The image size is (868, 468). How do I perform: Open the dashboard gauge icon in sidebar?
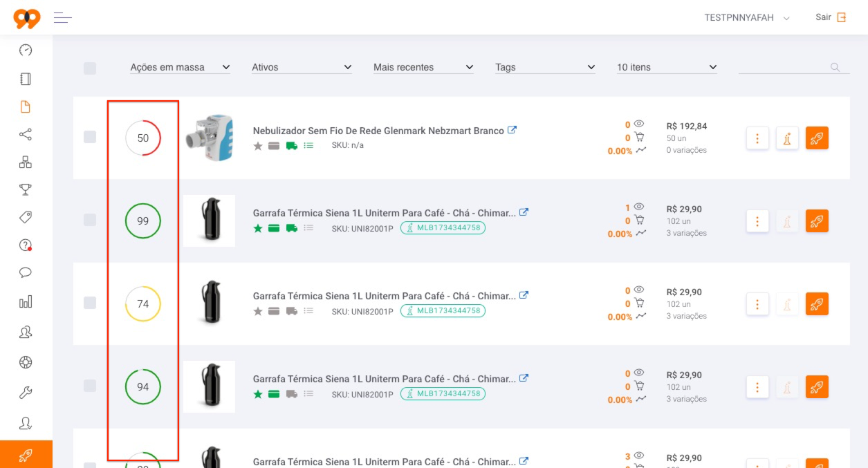click(26, 50)
